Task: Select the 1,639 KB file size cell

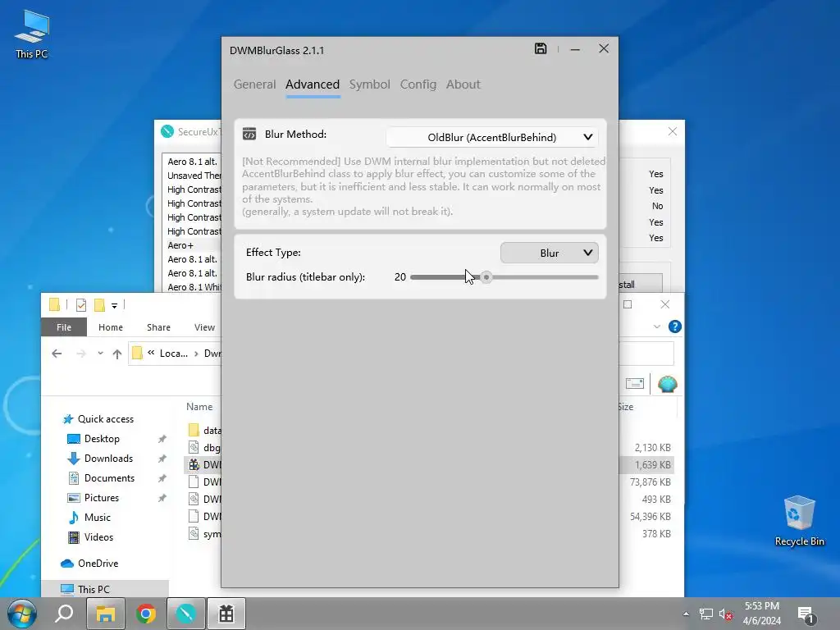Action: pyautogui.click(x=652, y=465)
